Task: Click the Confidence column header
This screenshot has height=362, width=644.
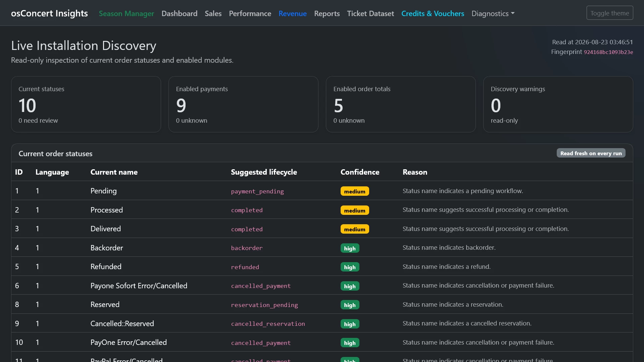Action: pos(360,172)
